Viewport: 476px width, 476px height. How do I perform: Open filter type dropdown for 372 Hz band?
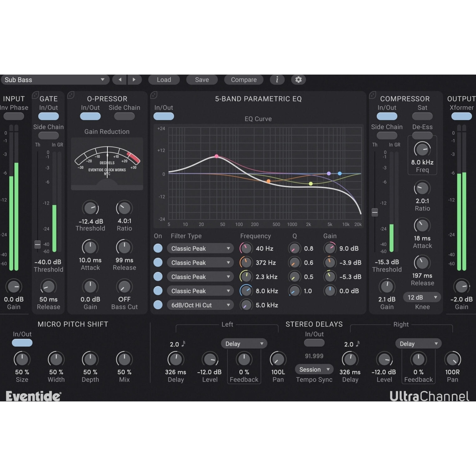(200, 263)
